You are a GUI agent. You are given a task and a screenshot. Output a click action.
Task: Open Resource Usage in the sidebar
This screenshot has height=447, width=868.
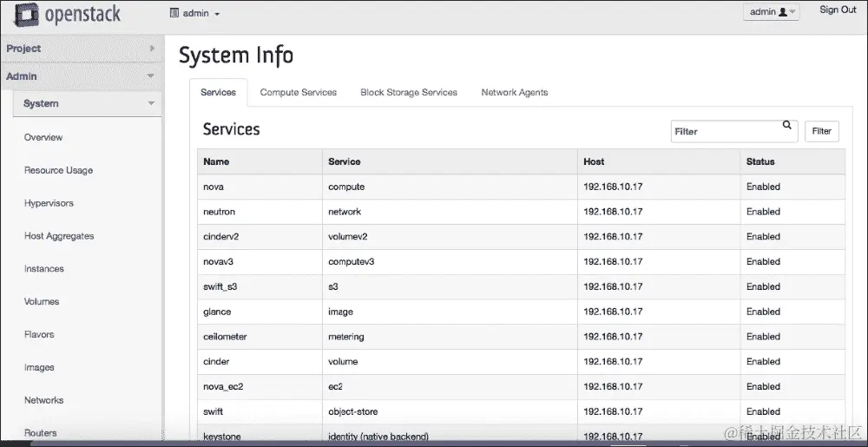click(x=58, y=170)
